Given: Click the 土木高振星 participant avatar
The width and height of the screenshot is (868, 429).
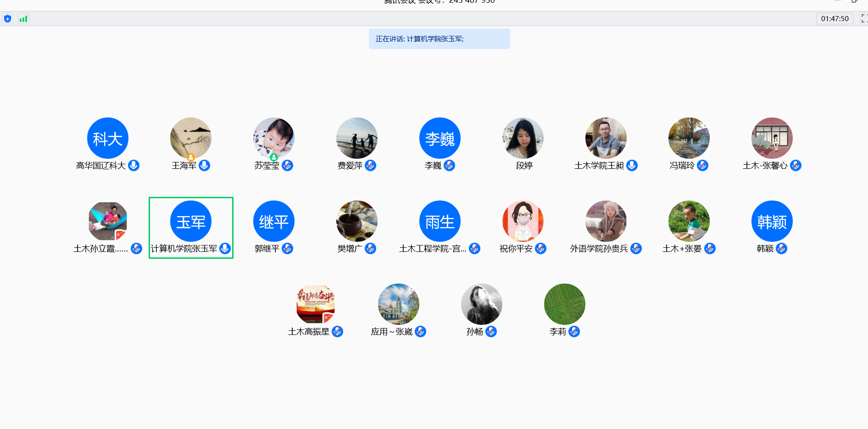Looking at the screenshot, I should pyautogui.click(x=316, y=304).
